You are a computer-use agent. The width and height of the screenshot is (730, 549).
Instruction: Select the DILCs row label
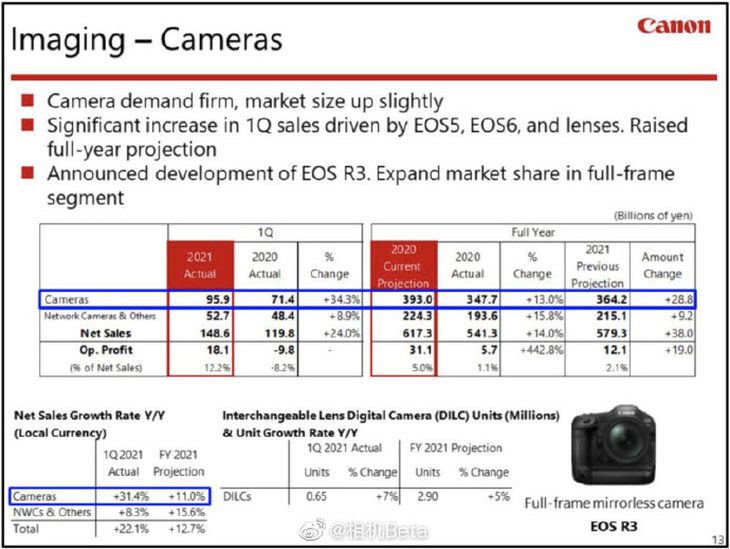237,496
